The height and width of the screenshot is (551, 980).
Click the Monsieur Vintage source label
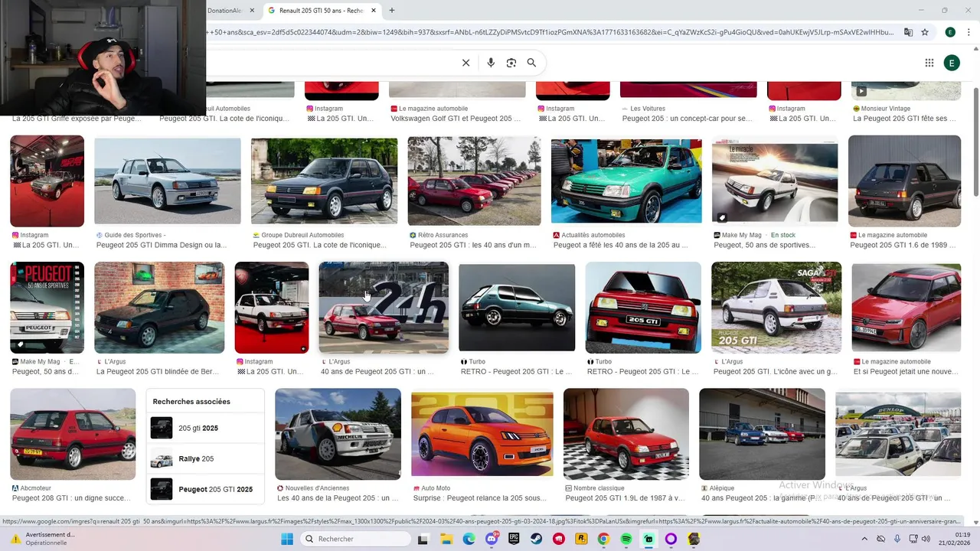885,109
